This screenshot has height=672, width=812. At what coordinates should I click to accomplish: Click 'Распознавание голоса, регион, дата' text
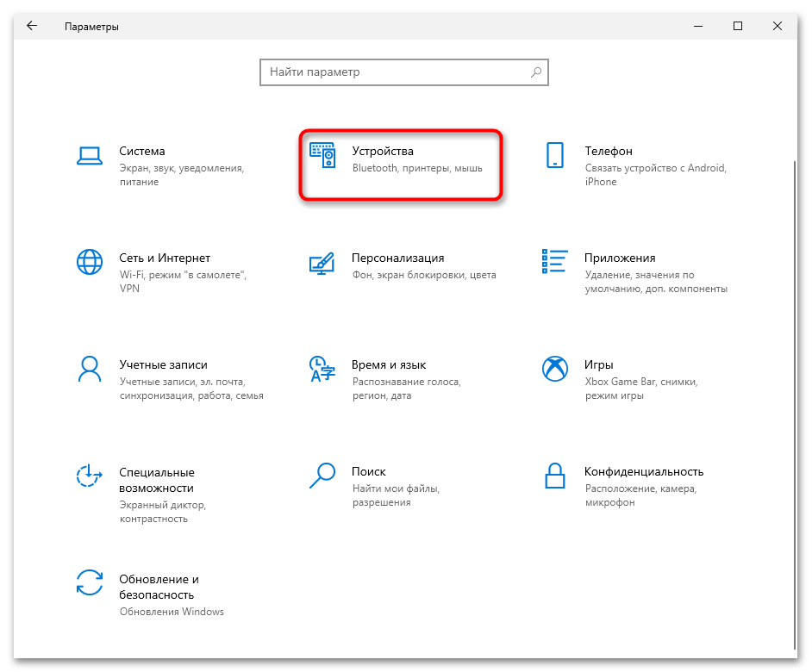pos(407,389)
